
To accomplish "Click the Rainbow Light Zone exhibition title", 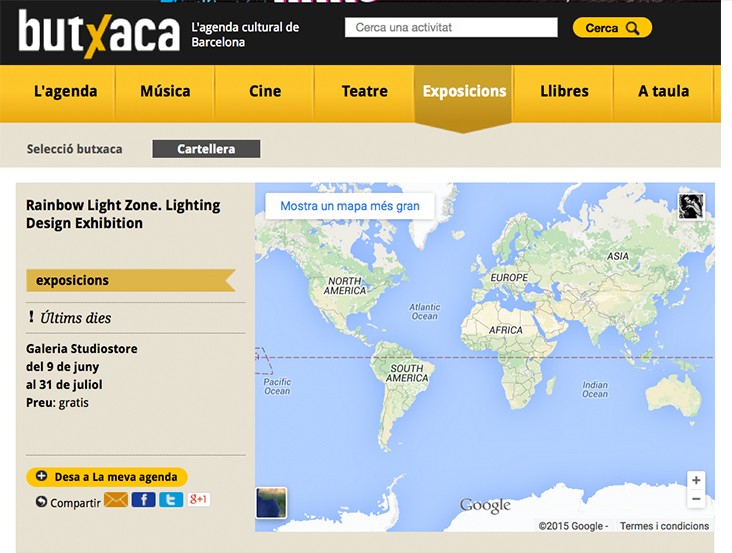I will coord(123,214).
